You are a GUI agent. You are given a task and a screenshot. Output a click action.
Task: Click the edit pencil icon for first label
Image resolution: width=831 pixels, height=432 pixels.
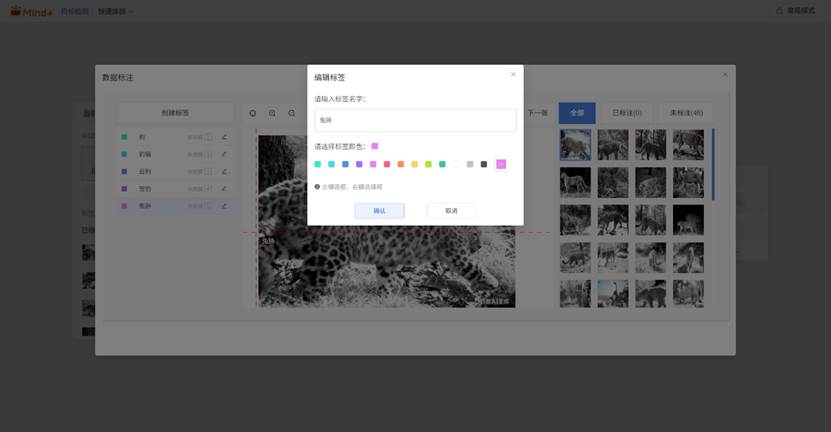coord(224,137)
